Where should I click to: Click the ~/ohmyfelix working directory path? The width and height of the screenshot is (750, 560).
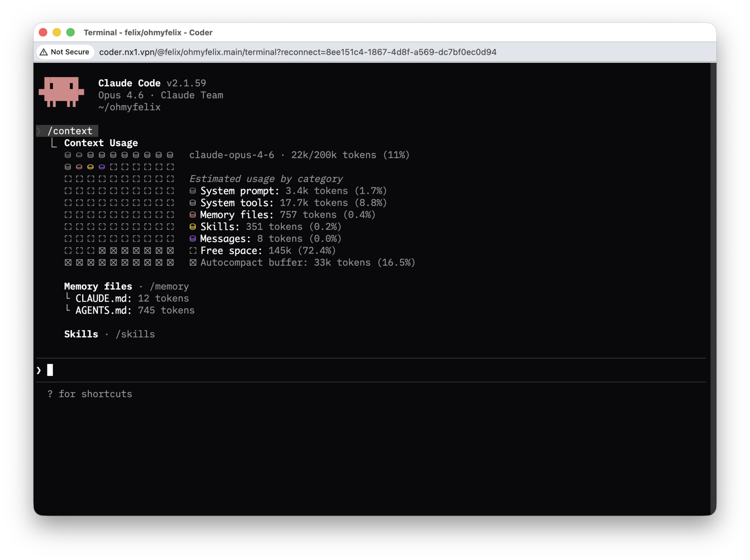tap(129, 107)
